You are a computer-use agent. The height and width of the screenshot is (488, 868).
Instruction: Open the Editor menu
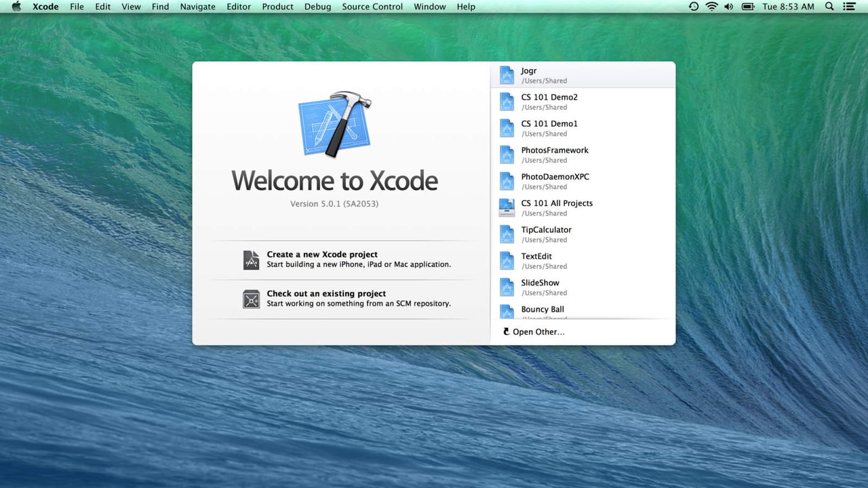[x=239, y=7]
